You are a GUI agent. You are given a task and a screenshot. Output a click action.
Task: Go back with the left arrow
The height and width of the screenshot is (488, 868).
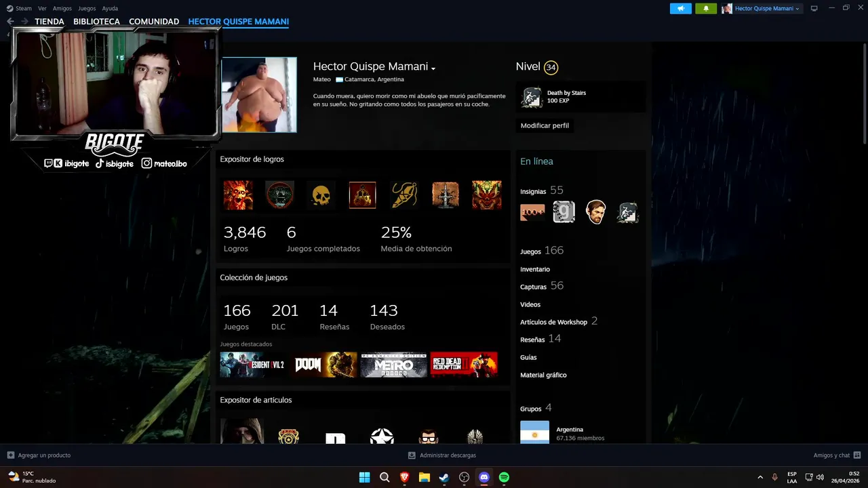[10, 22]
